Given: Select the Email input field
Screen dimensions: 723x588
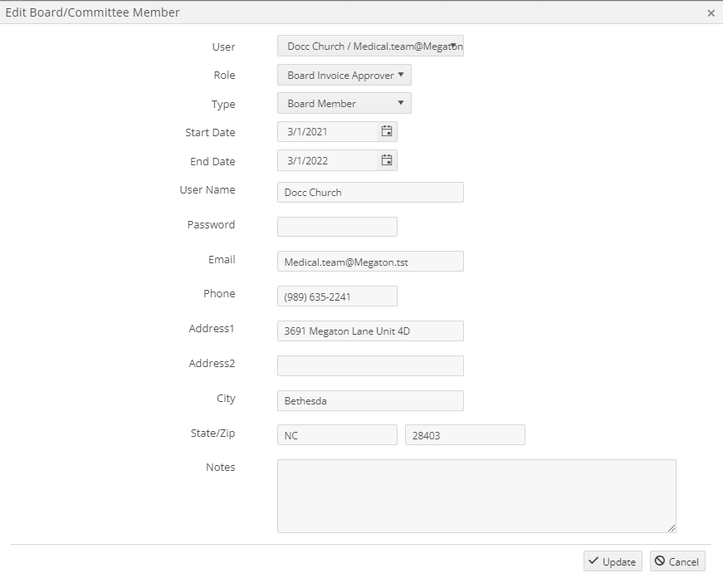Looking at the screenshot, I should coord(370,262).
